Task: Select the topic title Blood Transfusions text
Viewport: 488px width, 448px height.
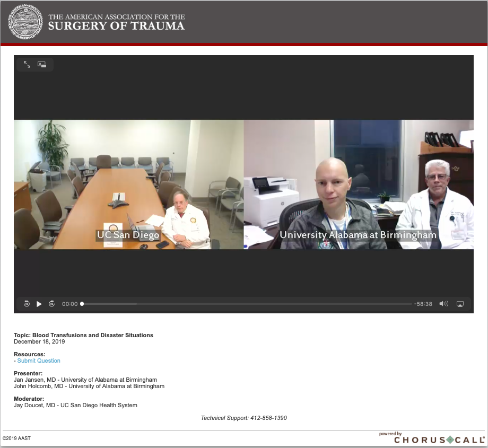Action: coord(93,335)
